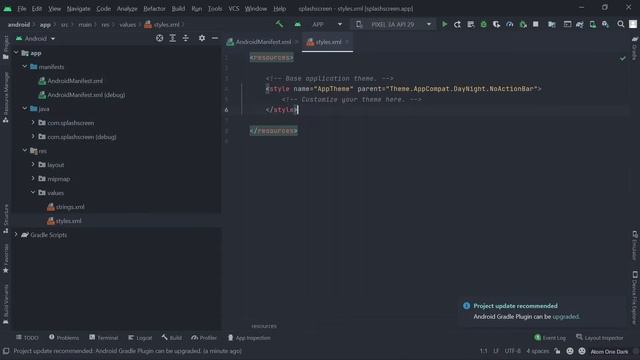Expand the Gradle Scripts node
Screen dimensions: 640x360
(x=16, y=234)
